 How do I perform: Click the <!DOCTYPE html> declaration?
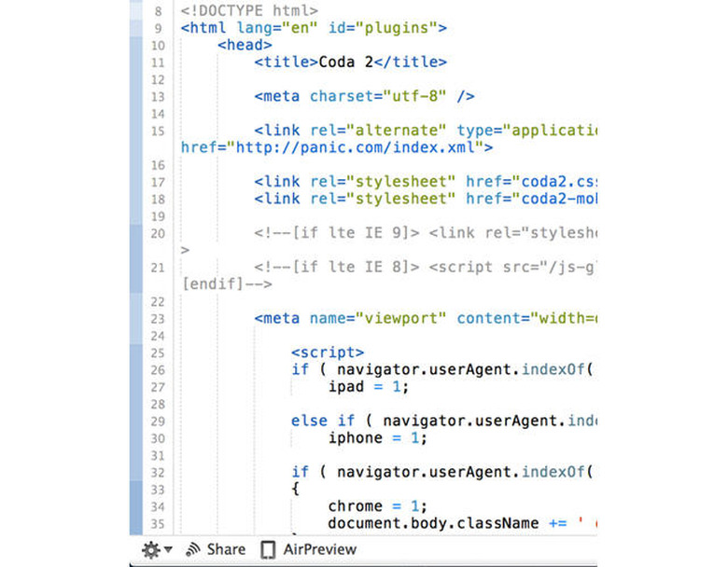click(x=249, y=10)
